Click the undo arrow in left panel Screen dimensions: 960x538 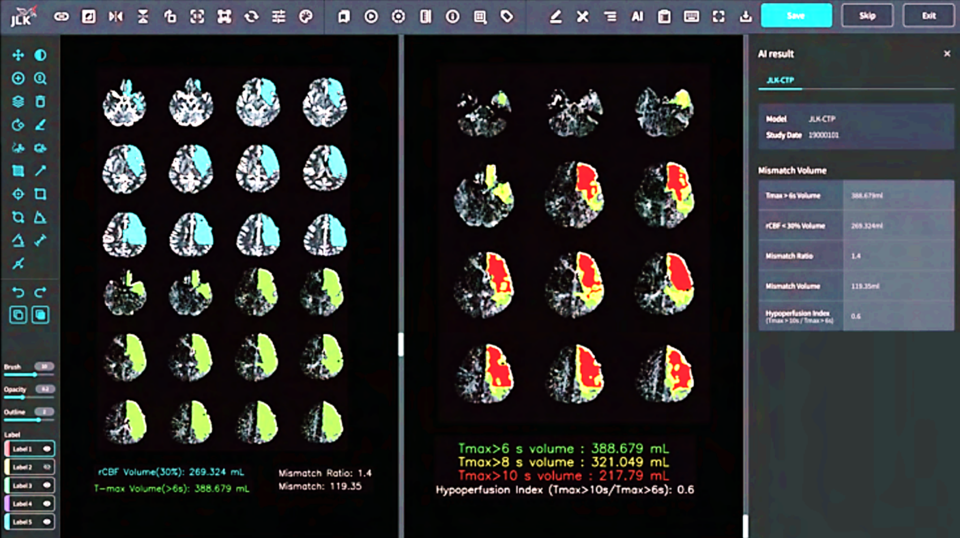pyautogui.click(x=18, y=291)
